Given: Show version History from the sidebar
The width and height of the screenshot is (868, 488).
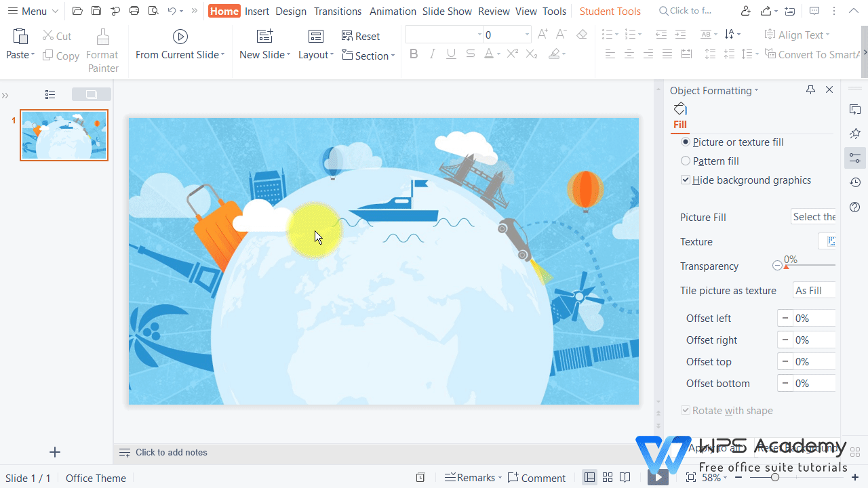Looking at the screenshot, I should click(x=855, y=182).
